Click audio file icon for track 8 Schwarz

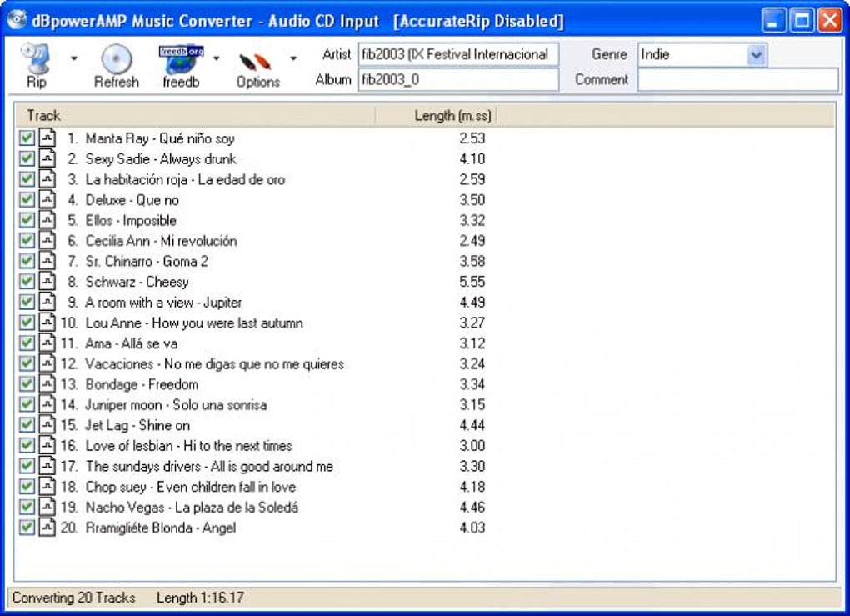click(x=47, y=282)
